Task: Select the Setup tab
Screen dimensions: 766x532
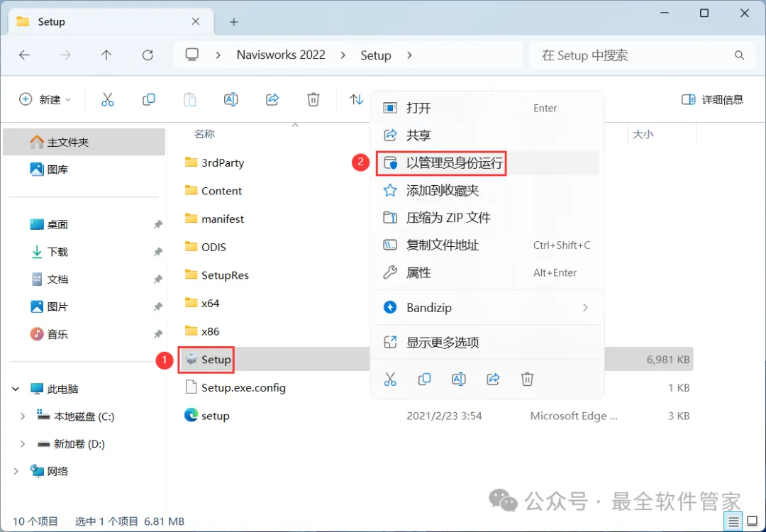Action: pos(110,22)
